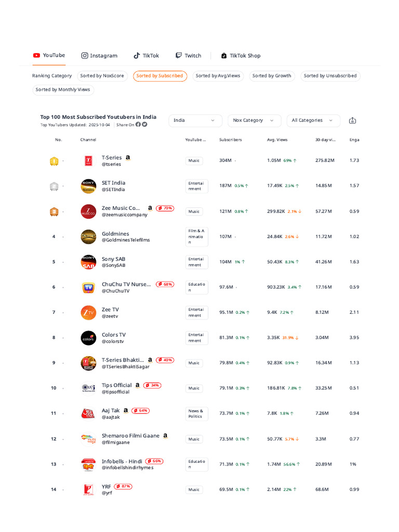Image resolution: width=399 pixels, height=532 pixels.
Task: Click the gold rank 1 medal icon
Action: pos(54,161)
